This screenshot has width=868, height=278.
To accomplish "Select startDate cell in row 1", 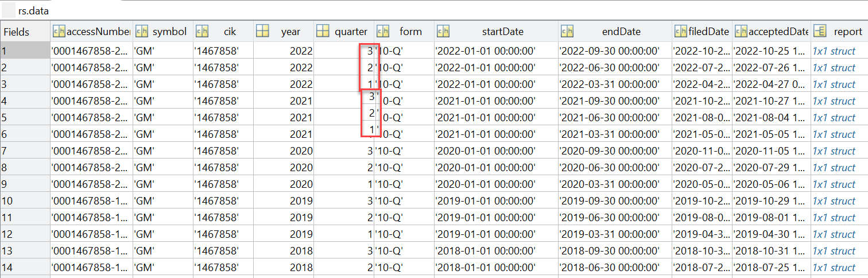I will click(496, 51).
